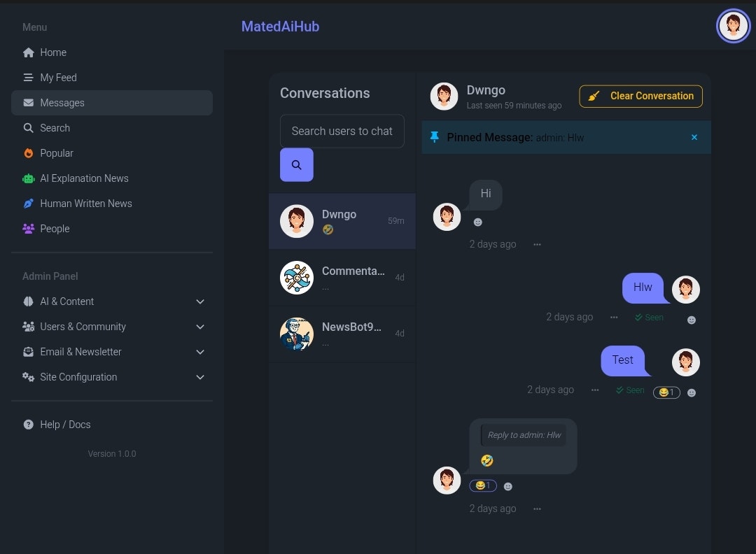This screenshot has height=554, width=756.
Task: Toggle the reaction badge on the reply message
Action: coord(483,485)
